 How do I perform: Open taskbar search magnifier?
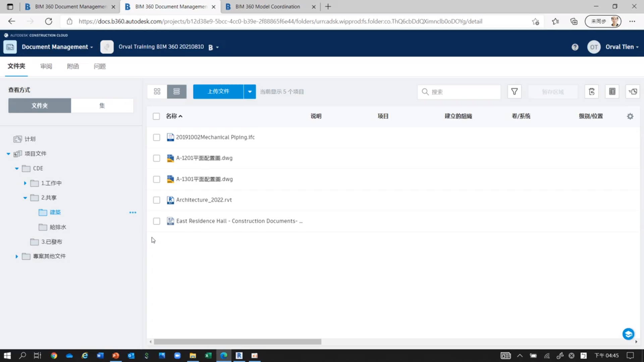[x=22, y=356]
